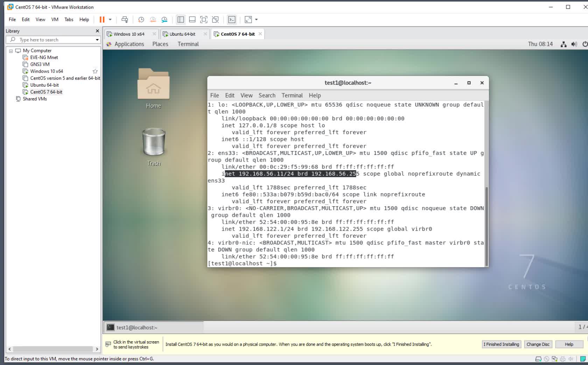Image resolution: width=588 pixels, height=365 pixels.
Task: Open VMware Help menu
Action: point(84,20)
